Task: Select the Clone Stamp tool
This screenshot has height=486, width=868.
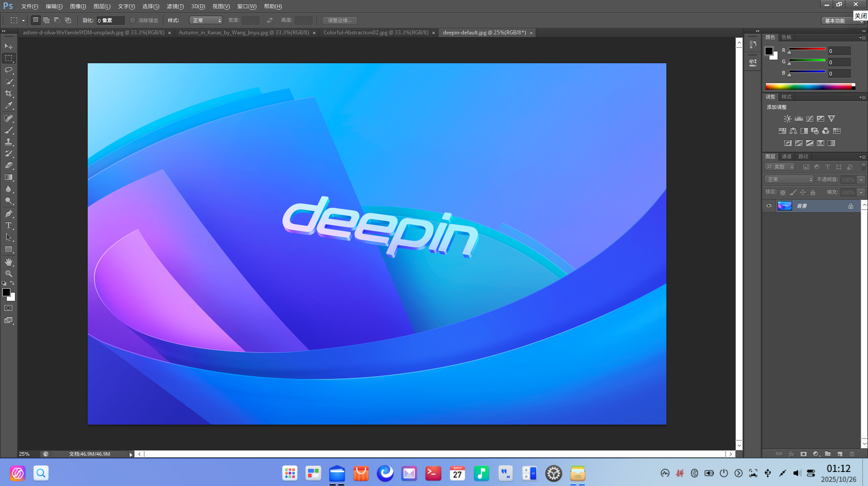Action: click(9, 142)
